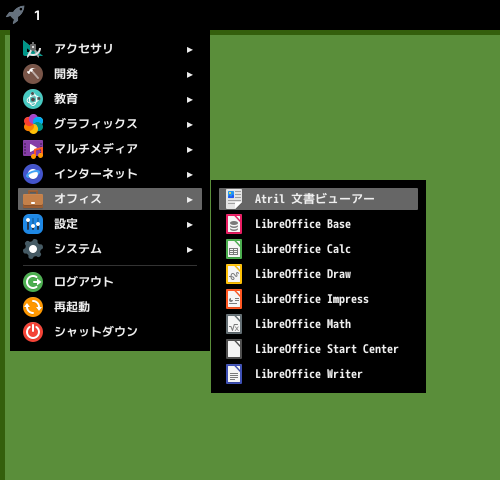Image resolution: width=500 pixels, height=480 pixels.
Task: Choose 再起動 to restart
Action: coord(110,307)
